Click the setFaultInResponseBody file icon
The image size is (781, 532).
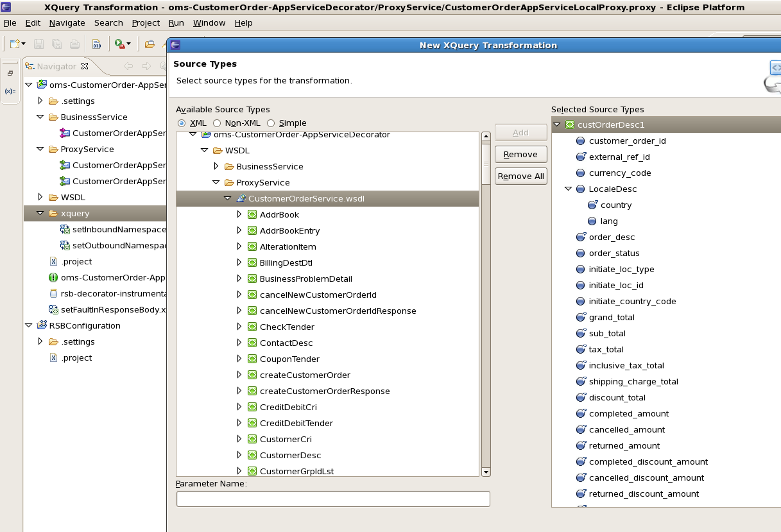[x=53, y=309]
